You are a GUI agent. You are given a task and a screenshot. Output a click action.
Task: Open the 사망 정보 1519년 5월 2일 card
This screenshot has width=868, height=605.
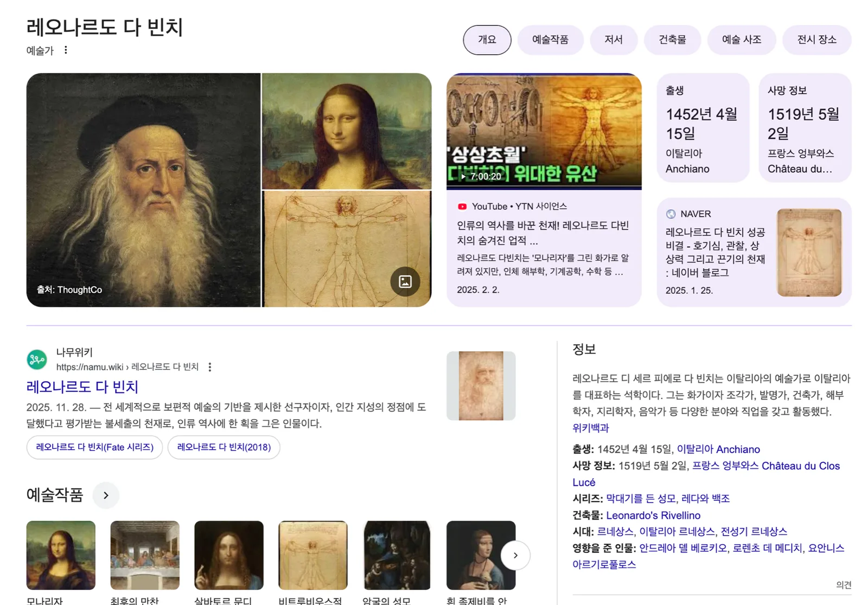(x=805, y=128)
